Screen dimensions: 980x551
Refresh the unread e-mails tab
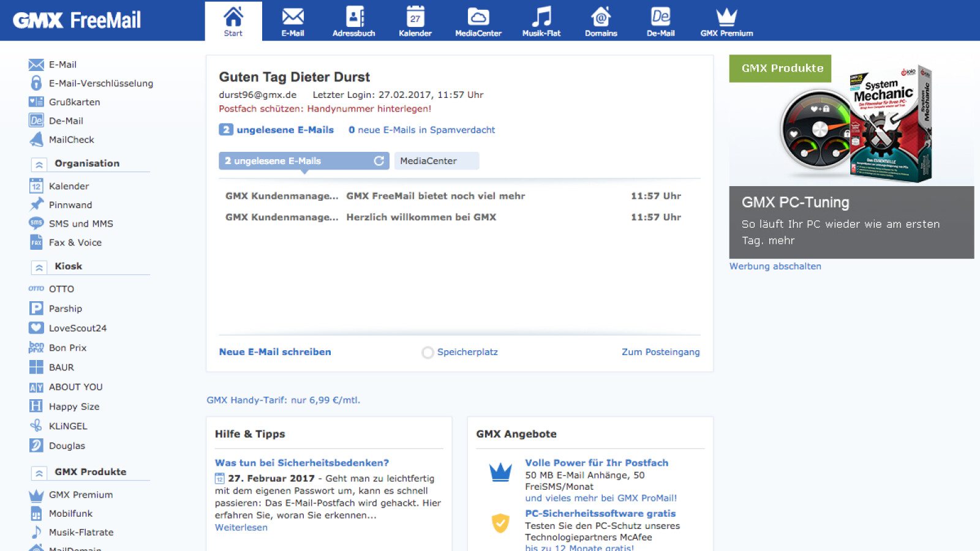(379, 160)
